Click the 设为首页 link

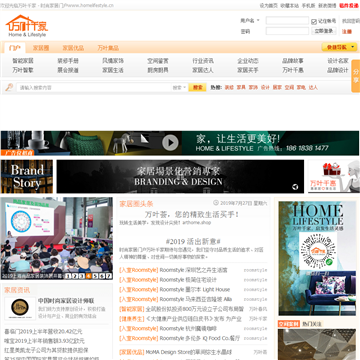(268, 5)
